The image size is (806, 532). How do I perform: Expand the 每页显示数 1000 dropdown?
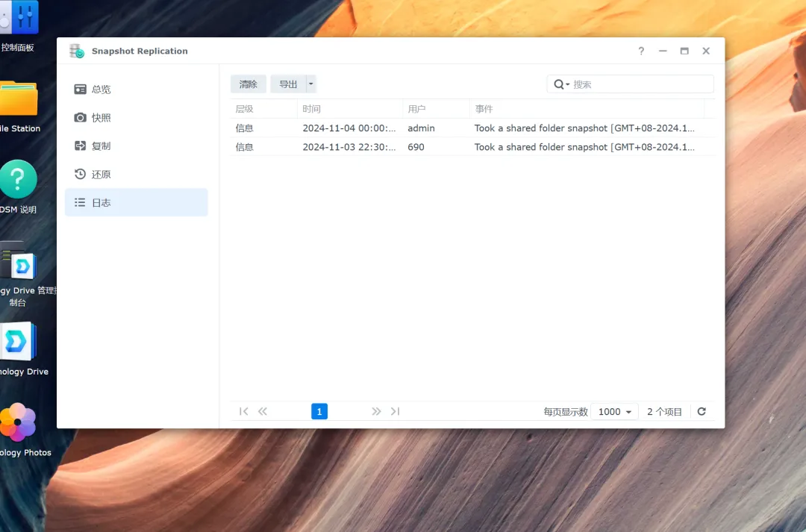coord(614,412)
